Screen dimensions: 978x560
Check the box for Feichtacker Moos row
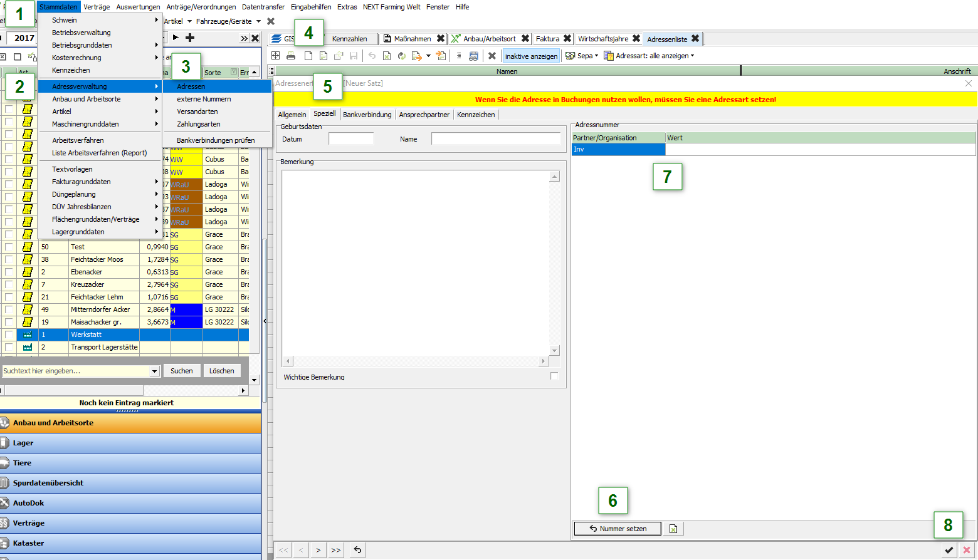[9, 259]
